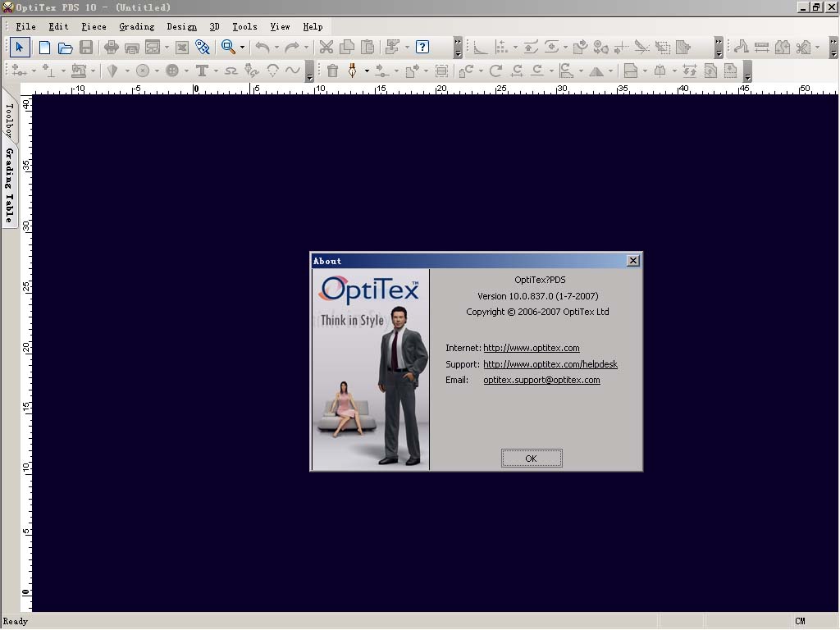Click the blue tag icon
Image resolution: width=840 pixels, height=630 pixels.
coord(203,47)
